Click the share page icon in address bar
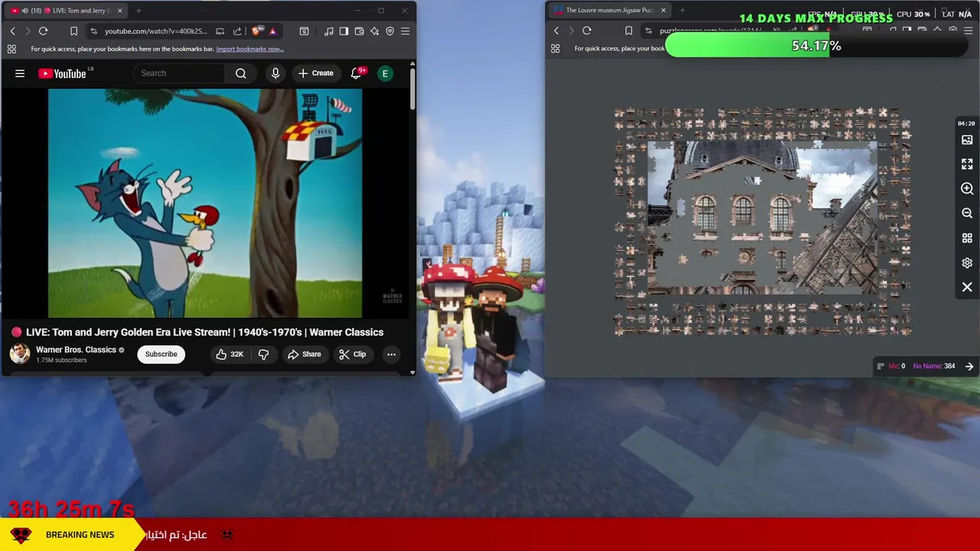The image size is (980, 551). click(x=237, y=31)
